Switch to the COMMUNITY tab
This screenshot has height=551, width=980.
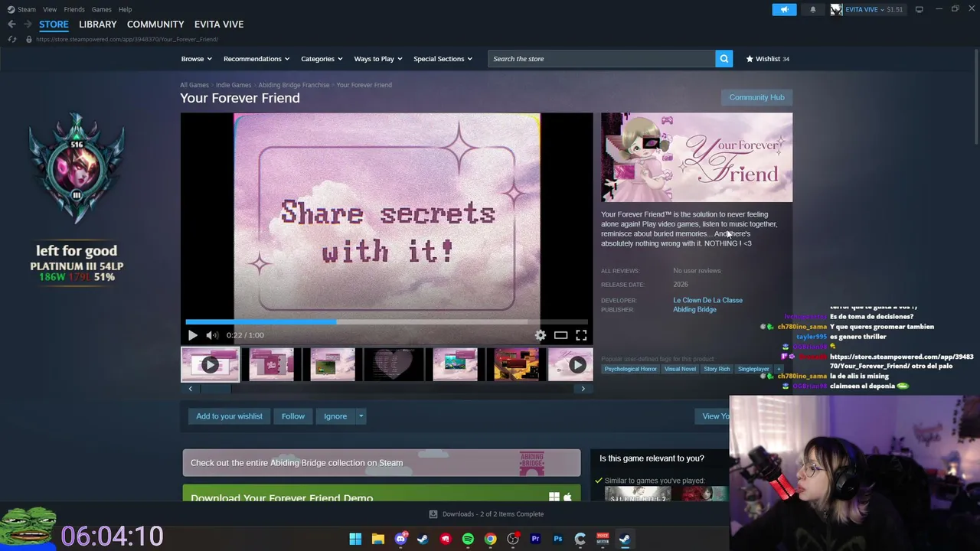(x=155, y=24)
